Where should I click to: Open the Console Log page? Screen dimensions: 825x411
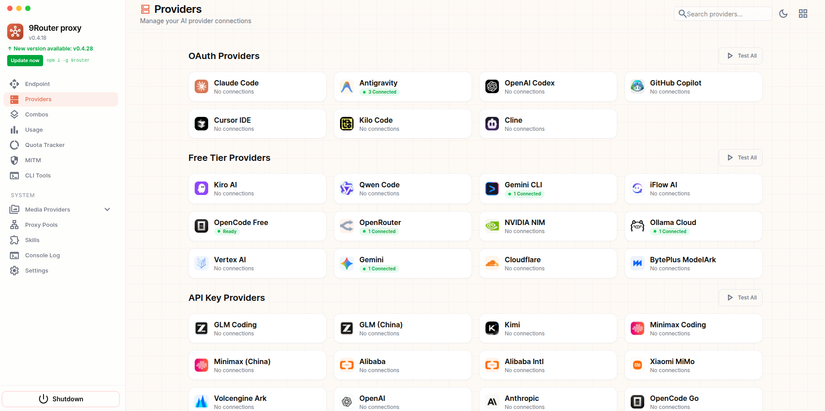pos(61,255)
